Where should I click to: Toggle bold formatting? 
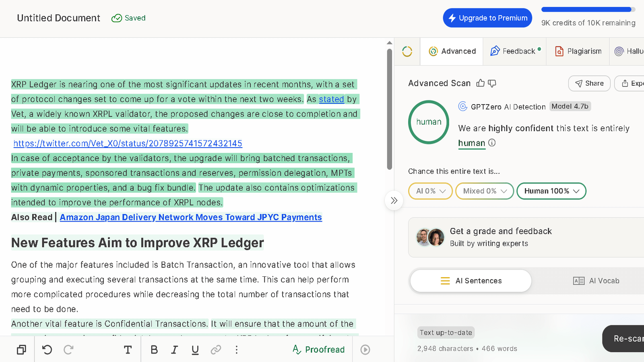click(x=154, y=350)
